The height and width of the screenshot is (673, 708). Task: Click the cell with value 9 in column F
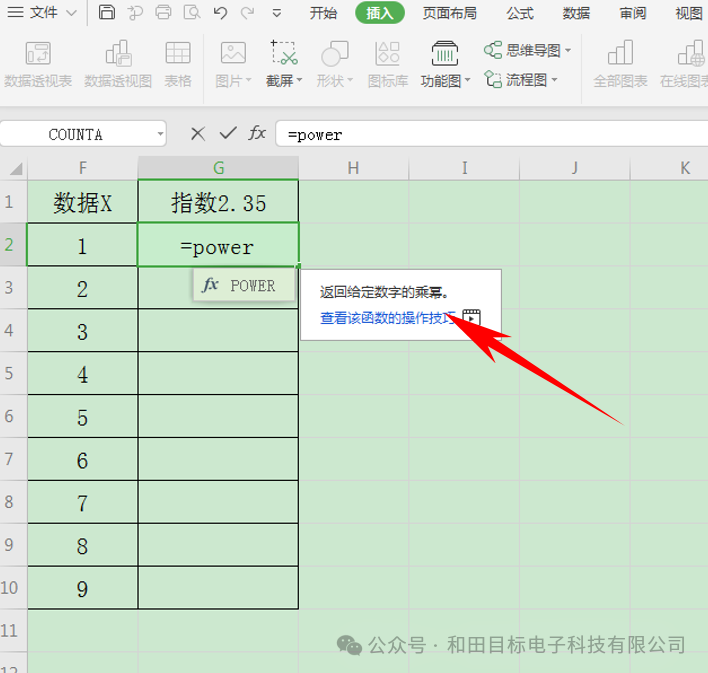coord(83,588)
